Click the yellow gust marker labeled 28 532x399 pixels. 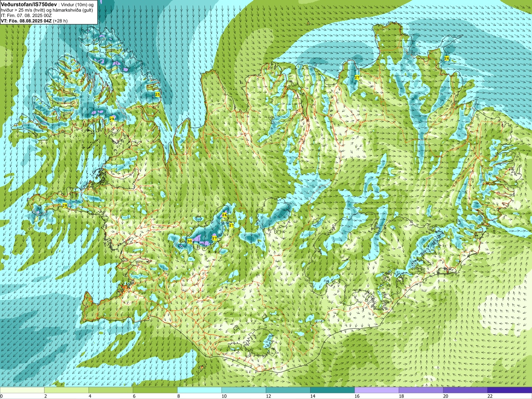(x=64, y=205)
